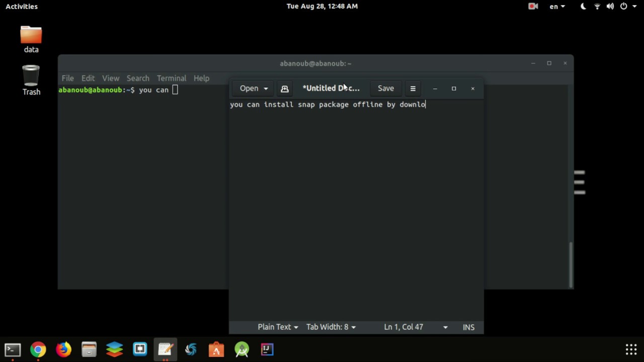The height and width of the screenshot is (362, 644).
Task: Create a new document in the text editor
Action: point(285,88)
